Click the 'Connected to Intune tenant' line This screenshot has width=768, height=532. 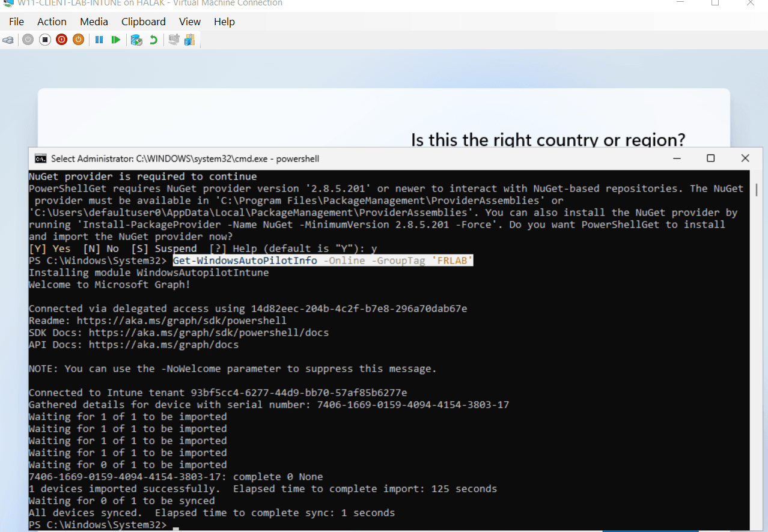218,393
